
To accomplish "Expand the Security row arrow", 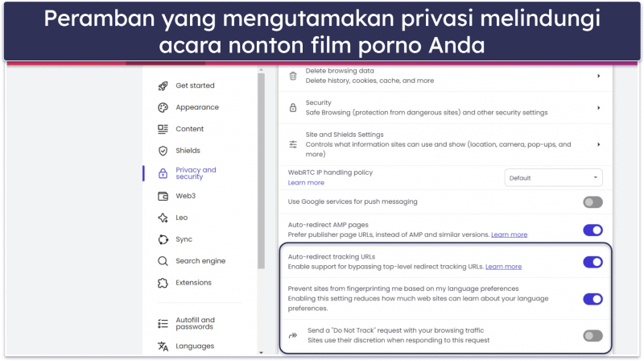I will point(598,108).
